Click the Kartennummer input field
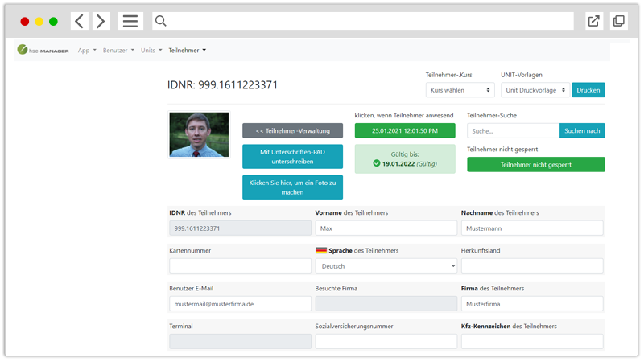644x362 pixels. (240, 265)
